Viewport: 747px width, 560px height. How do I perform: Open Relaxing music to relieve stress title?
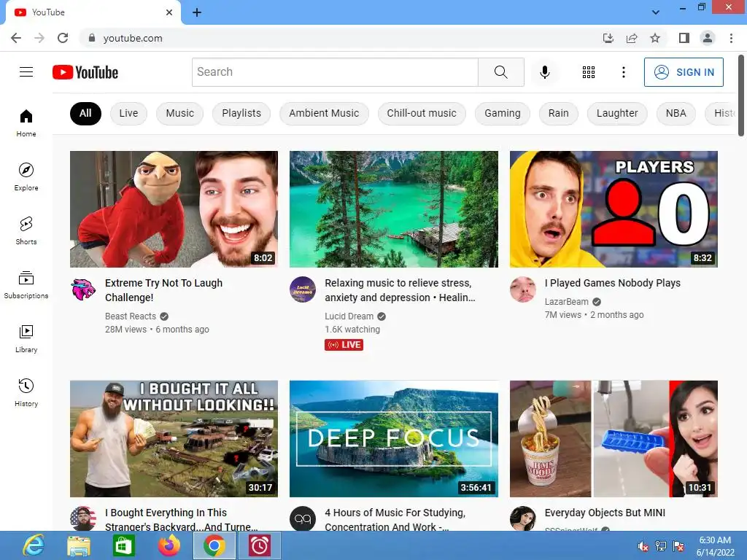coord(400,290)
